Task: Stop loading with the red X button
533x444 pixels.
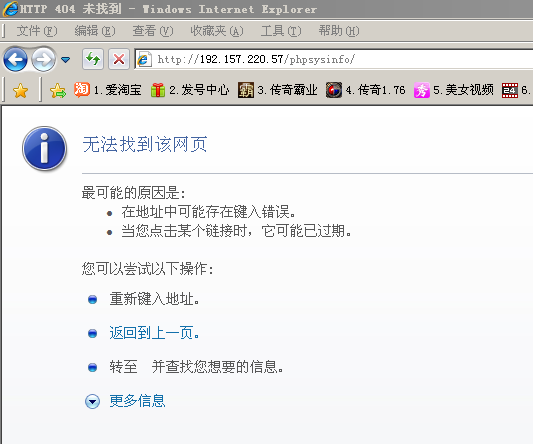Action: (119, 59)
